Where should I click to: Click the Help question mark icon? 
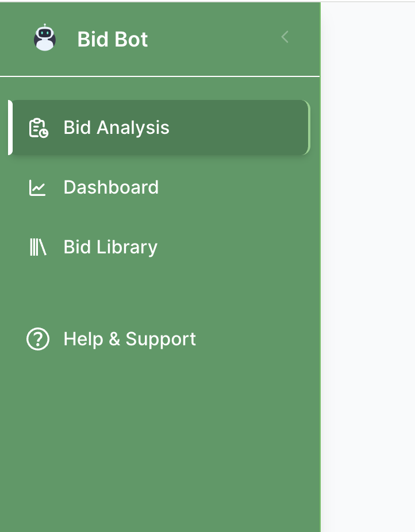pos(38,340)
